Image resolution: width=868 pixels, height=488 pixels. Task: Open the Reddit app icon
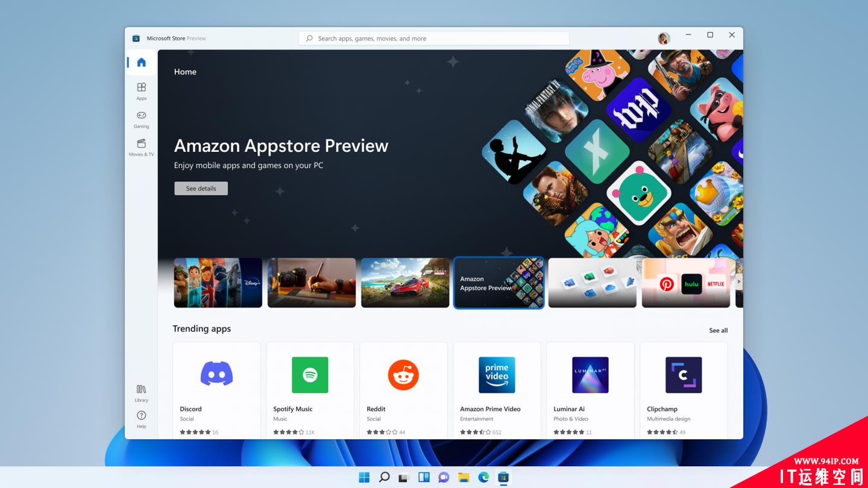pos(403,375)
